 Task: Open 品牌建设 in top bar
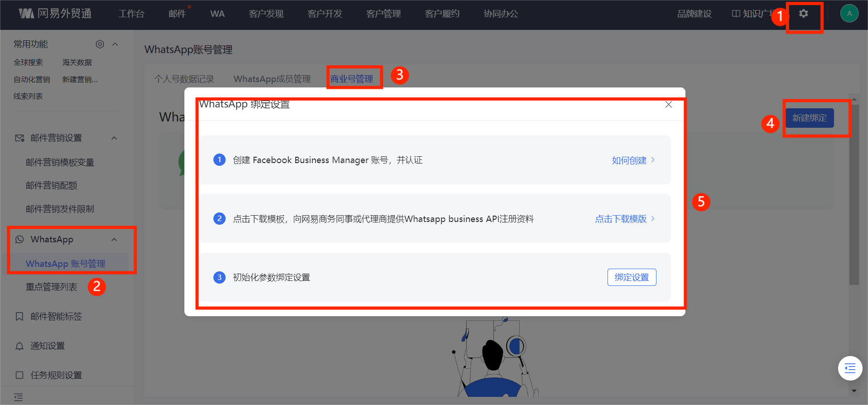[694, 14]
